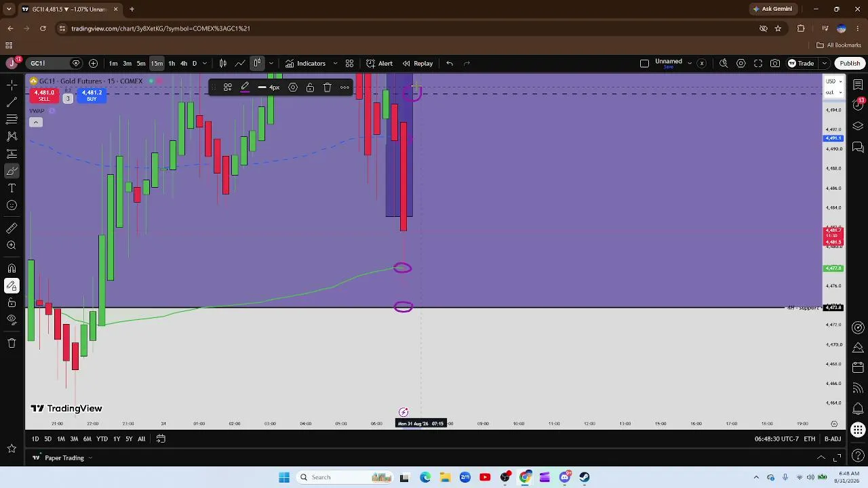
Task: Enter fullscreen mode
Action: 758,63
